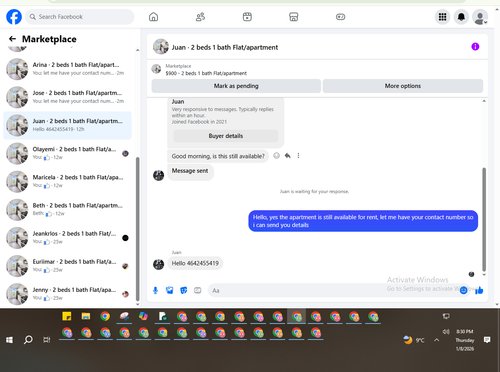Screen dimensions: 500x372
Task: Send a thumbs-up like
Action: click(479, 290)
